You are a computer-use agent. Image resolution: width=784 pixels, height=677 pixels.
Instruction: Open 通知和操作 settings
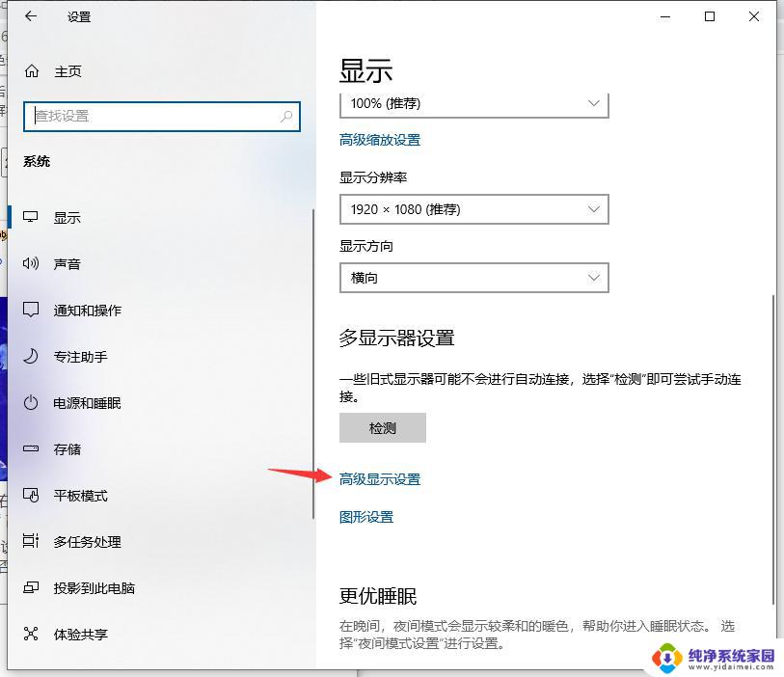click(x=88, y=311)
